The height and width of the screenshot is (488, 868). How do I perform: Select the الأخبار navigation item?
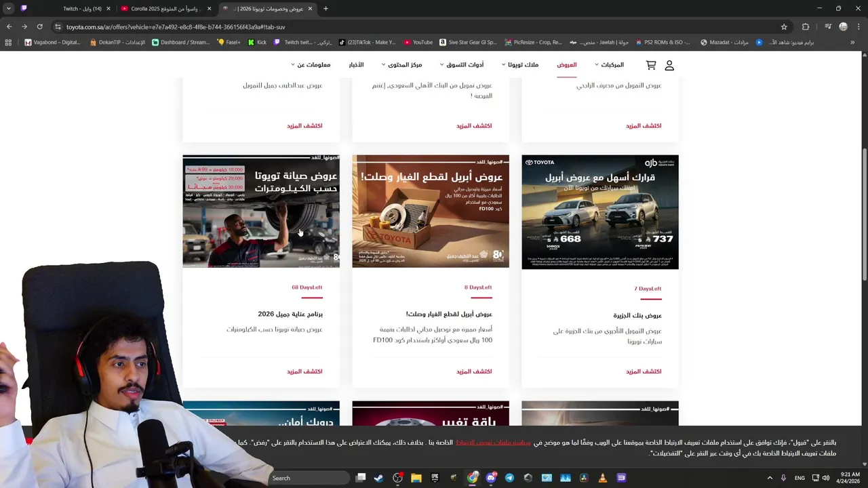point(356,65)
